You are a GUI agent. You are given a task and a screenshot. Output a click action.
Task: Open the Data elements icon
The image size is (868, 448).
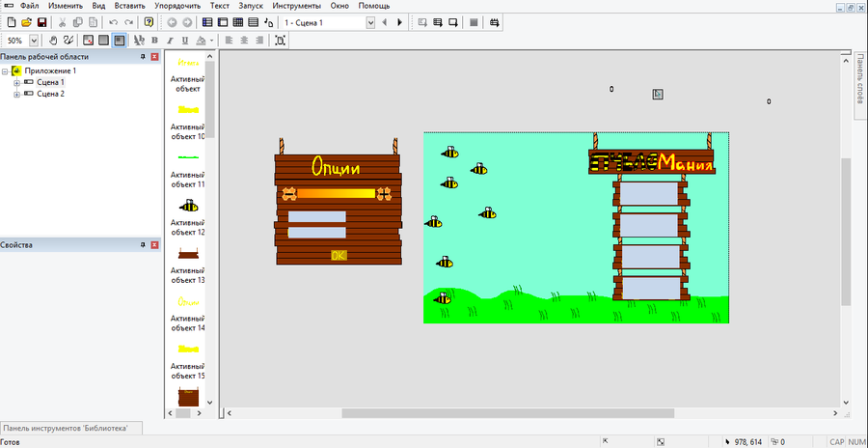pos(268,23)
